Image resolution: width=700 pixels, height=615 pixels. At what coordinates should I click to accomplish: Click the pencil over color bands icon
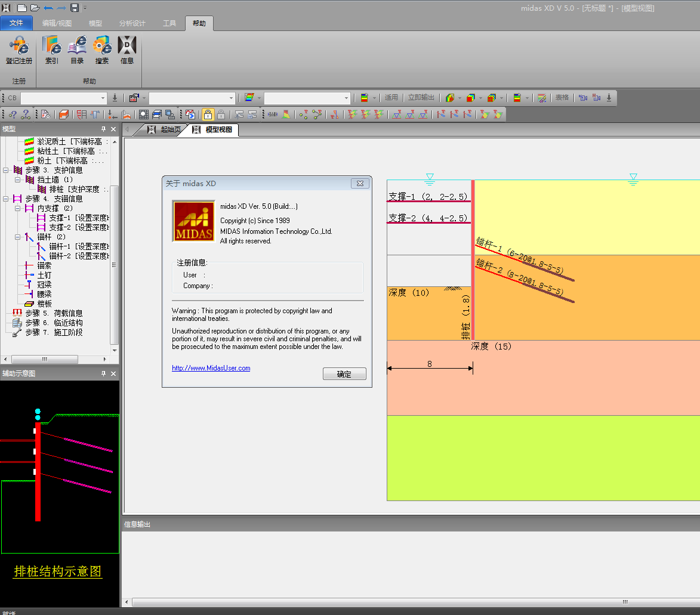(542, 98)
